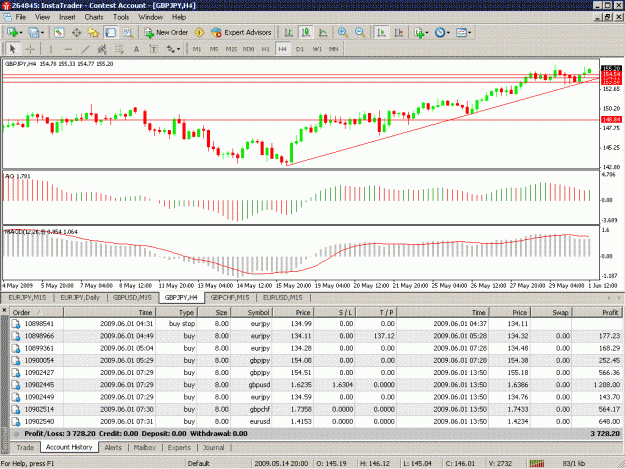625x469 pixels.
Task: Close the terminal panel with x
Action: click(x=4, y=310)
